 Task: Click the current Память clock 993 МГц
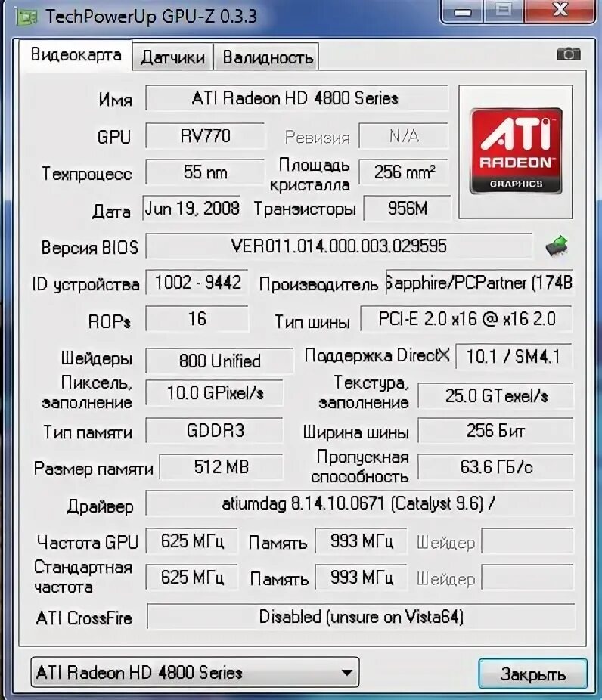point(362,541)
